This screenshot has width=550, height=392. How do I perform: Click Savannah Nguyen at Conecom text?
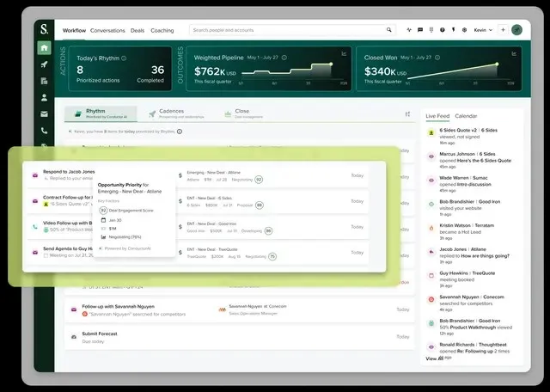pos(258,306)
